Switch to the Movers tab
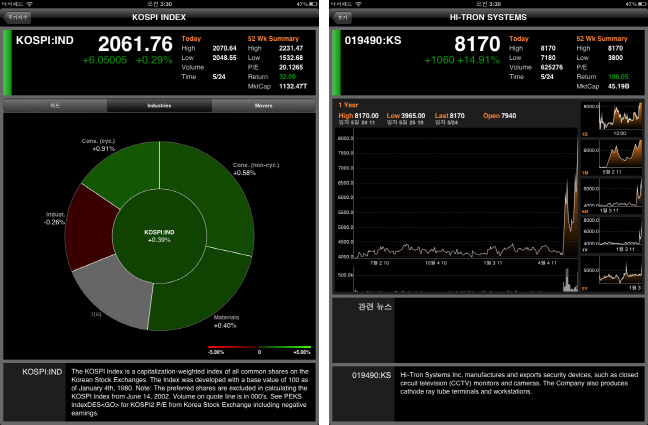 pos(264,105)
